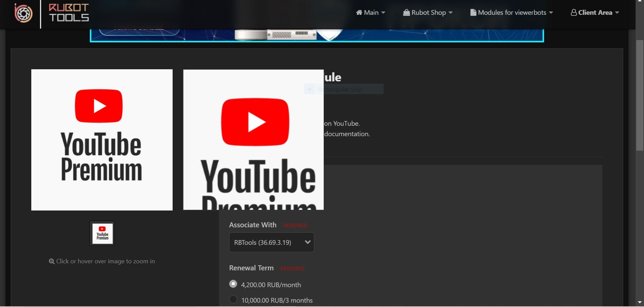Select the small YouTube Premium thumbnail
This screenshot has height=307, width=644.
point(102,233)
